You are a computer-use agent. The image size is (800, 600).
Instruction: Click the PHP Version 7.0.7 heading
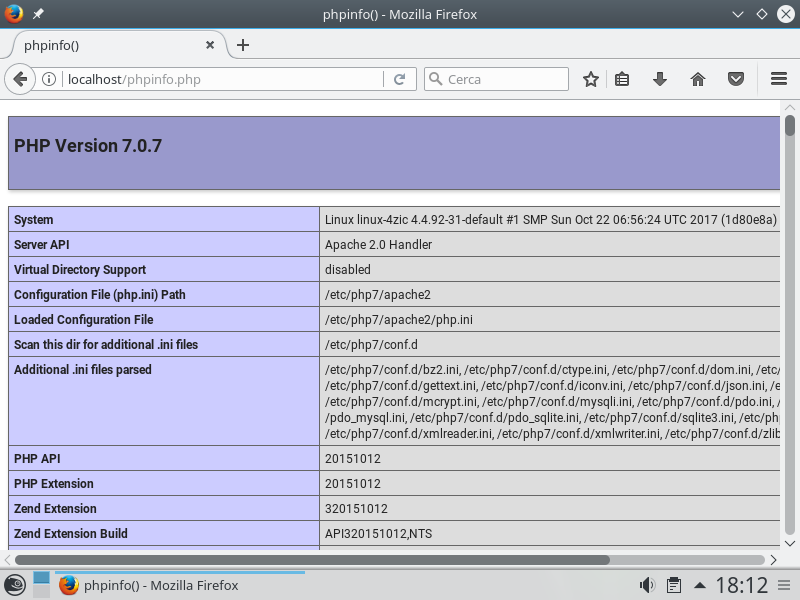tap(88, 146)
